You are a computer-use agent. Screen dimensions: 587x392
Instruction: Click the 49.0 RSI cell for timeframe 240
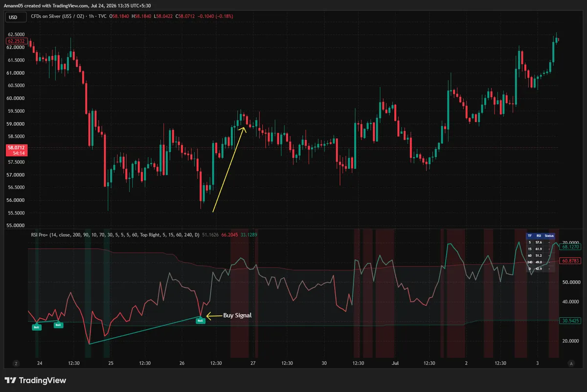539,262
